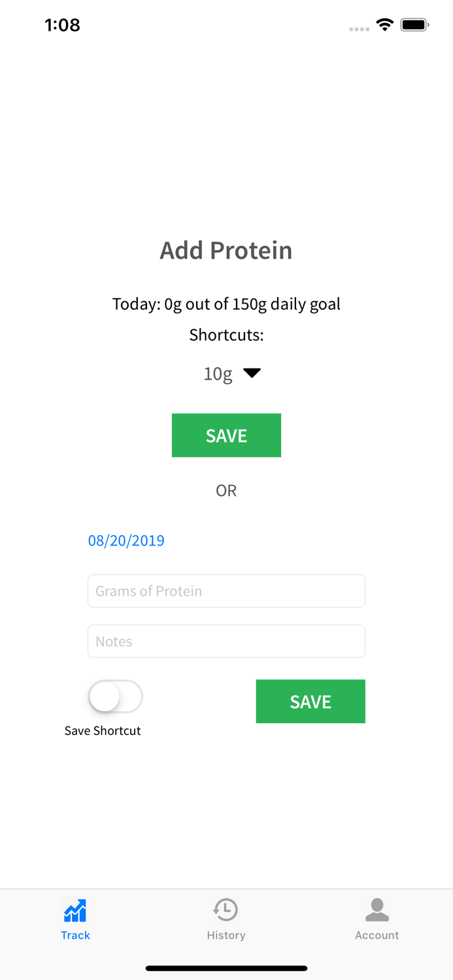Image resolution: width=453 pixels, height=980 pixels.
Task: Click the Grams of Protein input field
Action: 226,591
